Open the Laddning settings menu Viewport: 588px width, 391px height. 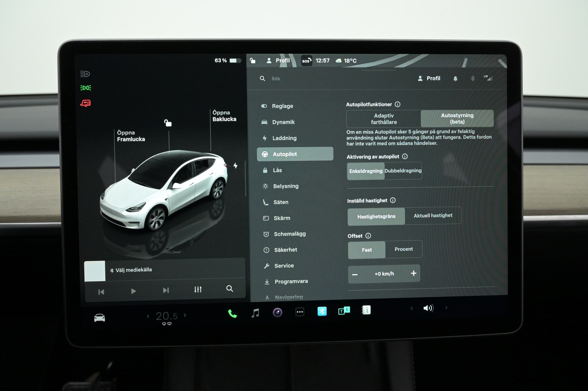pos(284,138)
